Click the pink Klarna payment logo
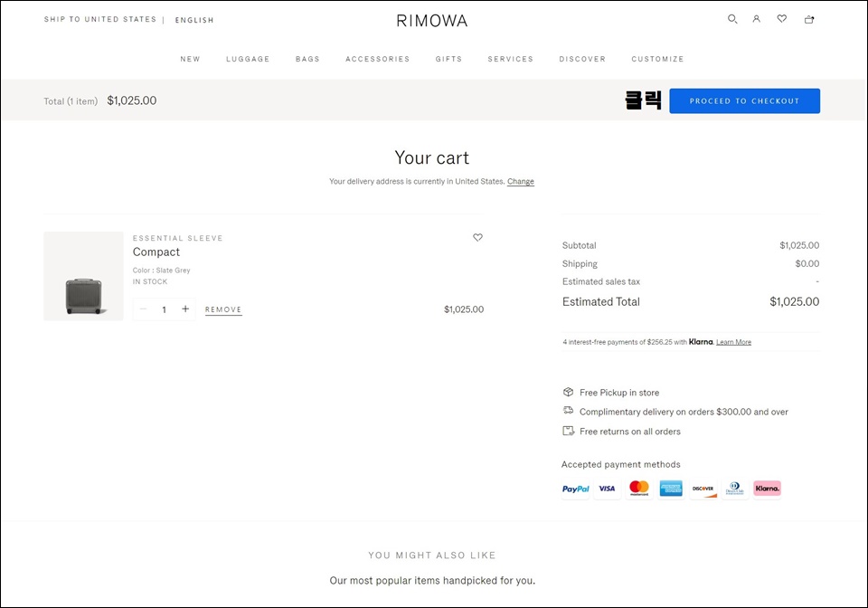 [x=767, y=489]
